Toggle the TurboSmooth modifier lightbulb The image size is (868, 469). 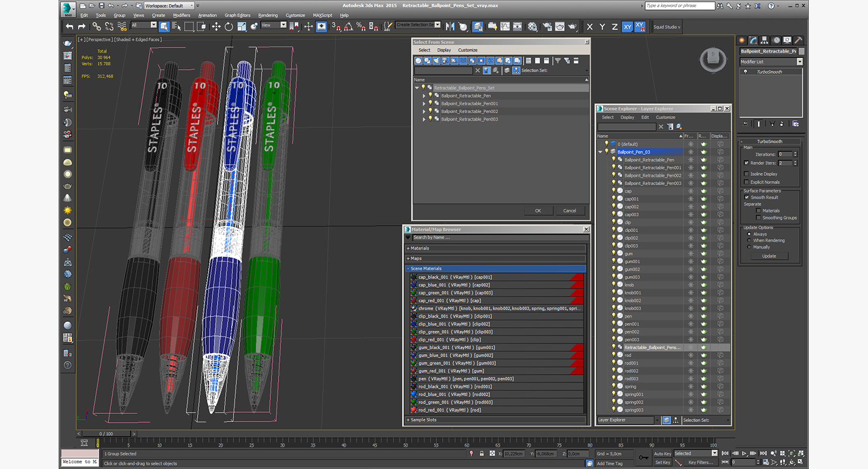click(745, 72)
